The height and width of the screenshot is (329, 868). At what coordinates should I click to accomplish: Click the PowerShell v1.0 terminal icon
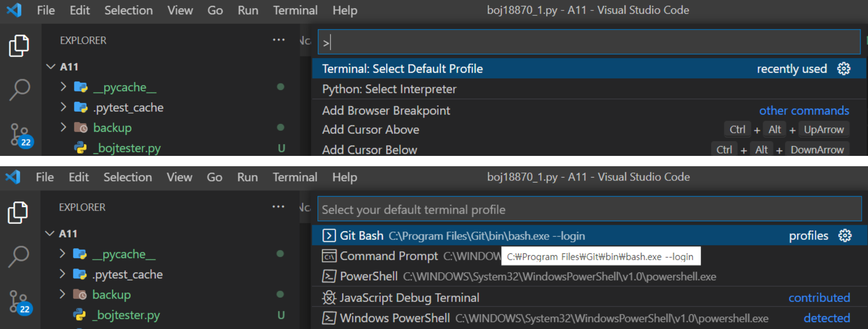(x=329, y=276)
